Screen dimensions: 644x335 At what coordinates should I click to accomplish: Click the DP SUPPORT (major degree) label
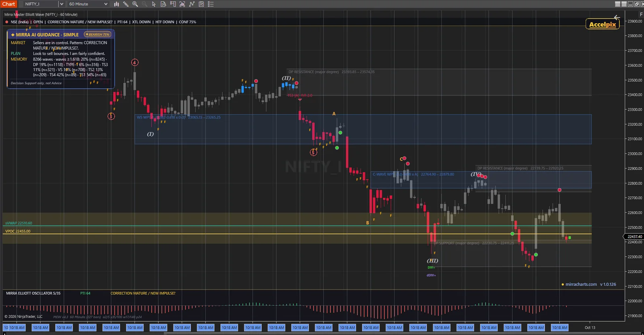[457, 243]
